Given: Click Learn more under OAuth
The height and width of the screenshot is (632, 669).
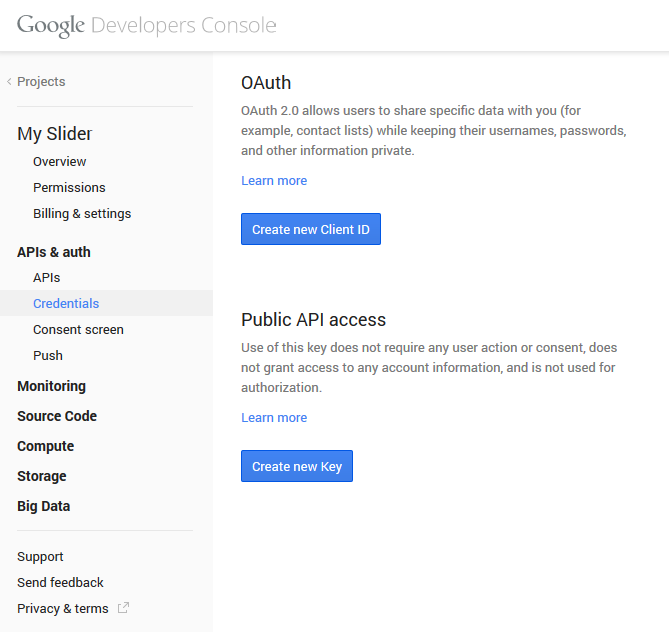Looking at the screenshot, I should click(274, 181).
